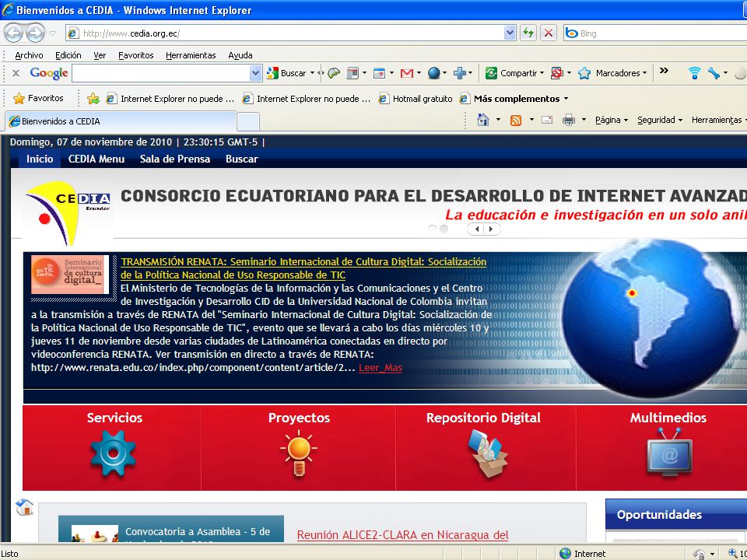Click the green chat bubble icon on Google Toolbar

click(x=334, y=73)
